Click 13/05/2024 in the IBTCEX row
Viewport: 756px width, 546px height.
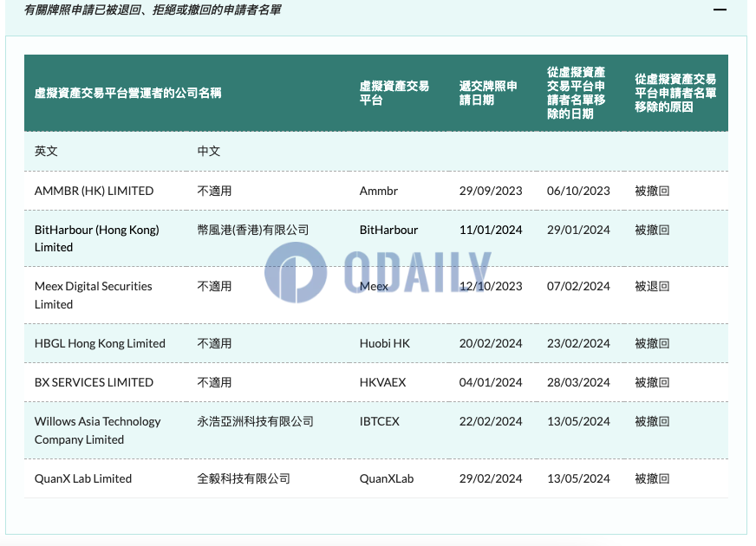point(578,422)
